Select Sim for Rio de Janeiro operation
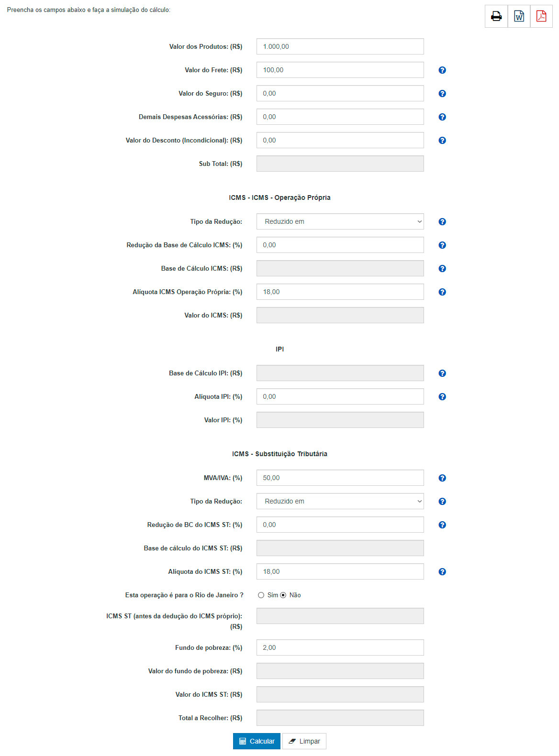Viewport: 559px width, 756px height. point(261,595)
